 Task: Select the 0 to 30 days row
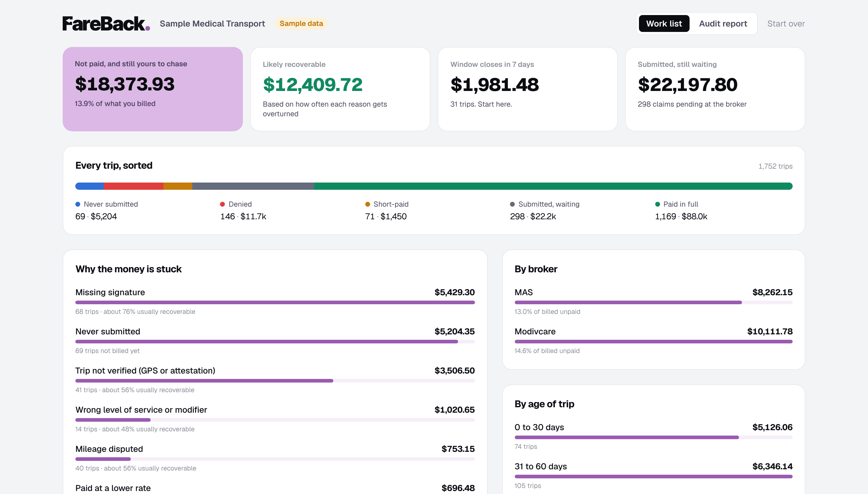tap(653, 436)
